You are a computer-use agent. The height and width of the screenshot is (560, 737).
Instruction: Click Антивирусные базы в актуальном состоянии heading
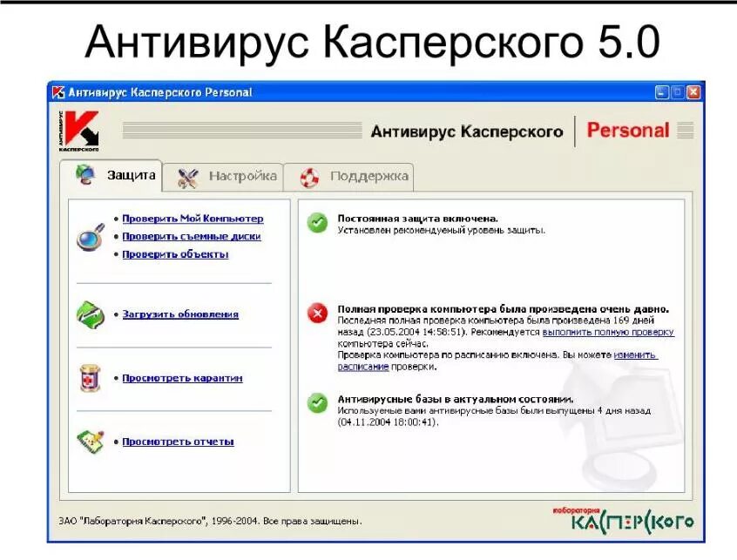pos(456,400)
